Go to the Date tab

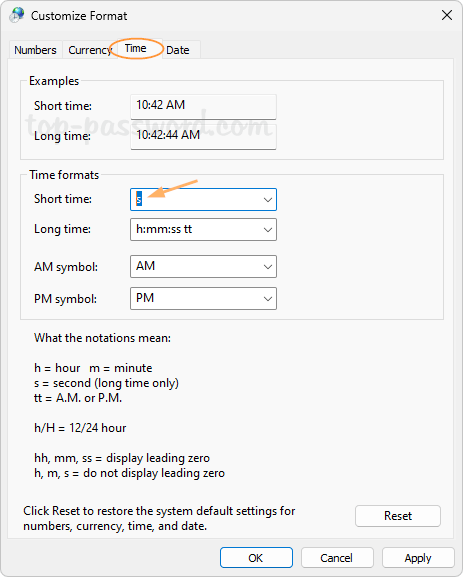(x=178, y=50)
